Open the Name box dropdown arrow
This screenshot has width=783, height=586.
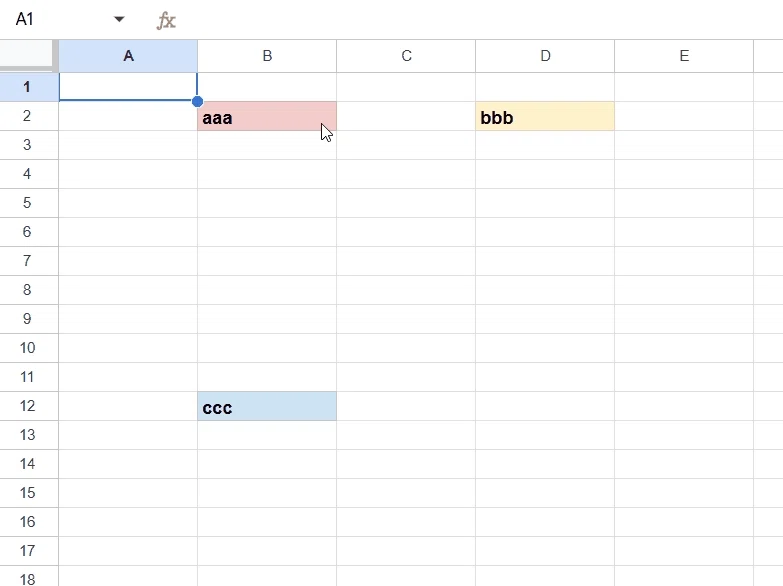click(119, 19)
